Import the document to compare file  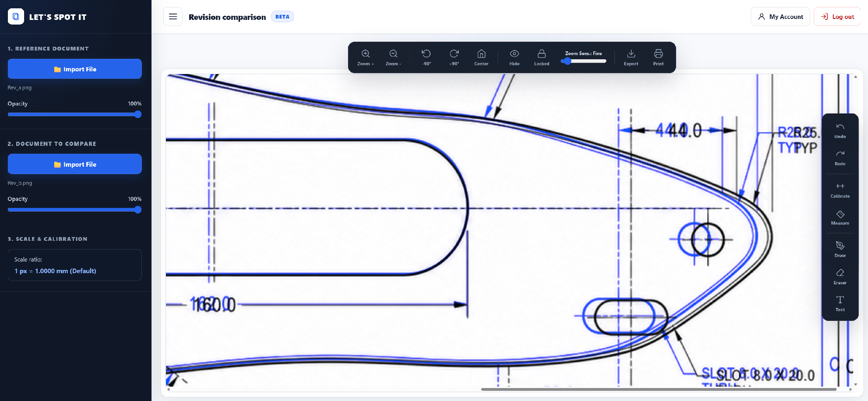point(75,164)
